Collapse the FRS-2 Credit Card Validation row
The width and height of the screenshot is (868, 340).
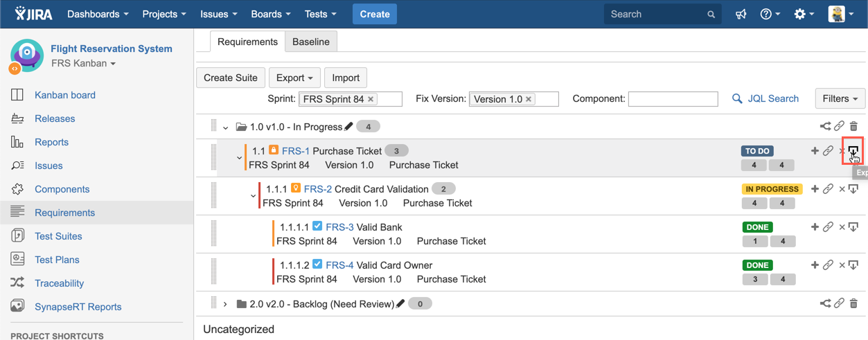click(253, 196)
